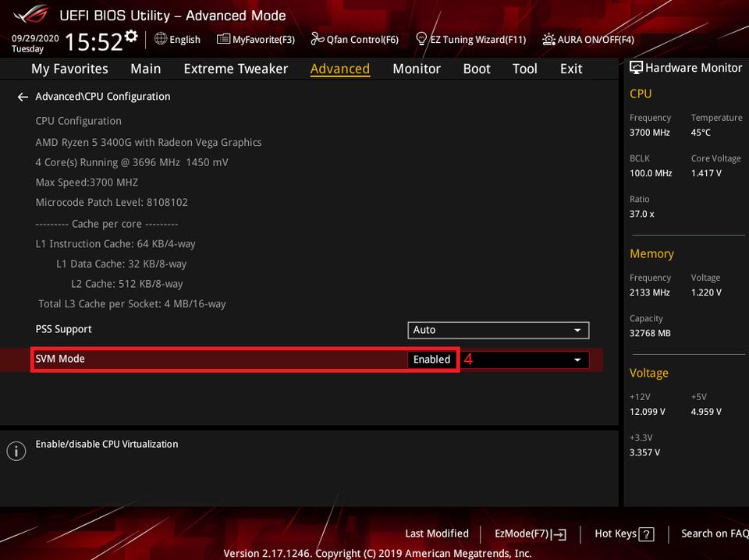Click the globe English language icon

click(x=161, y=38)
